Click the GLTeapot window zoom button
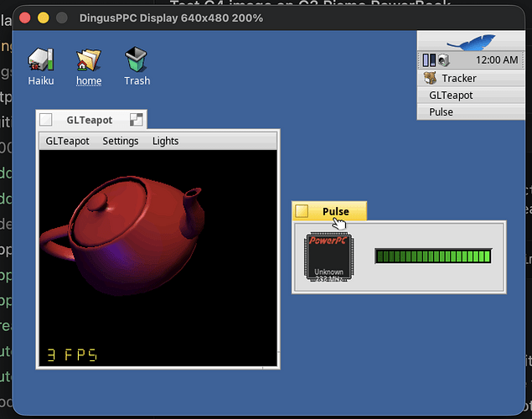 coord(136,120)
